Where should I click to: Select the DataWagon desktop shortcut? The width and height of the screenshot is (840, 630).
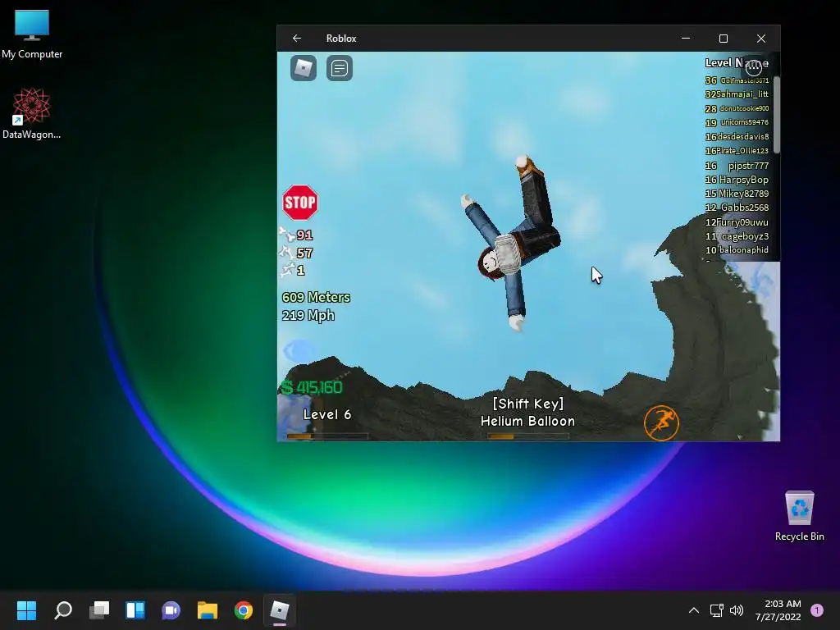click(x=32, y=113)
